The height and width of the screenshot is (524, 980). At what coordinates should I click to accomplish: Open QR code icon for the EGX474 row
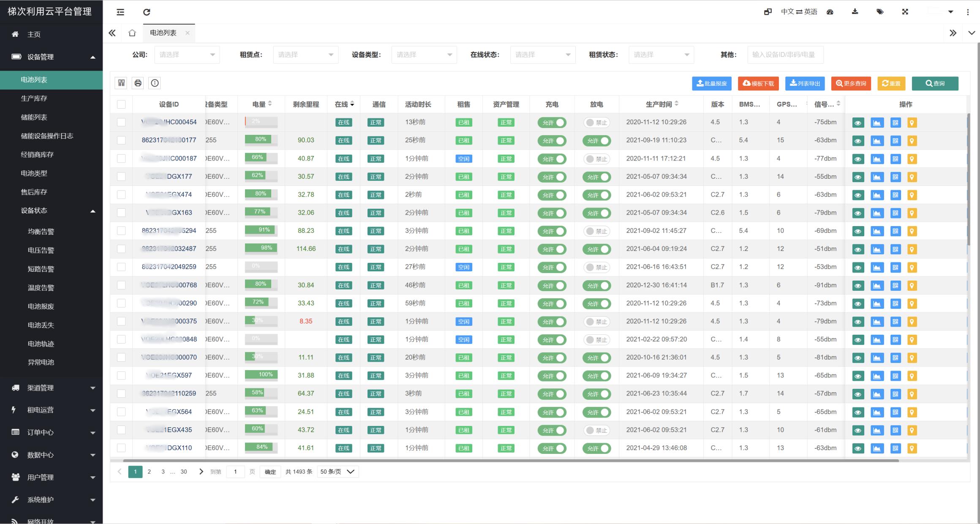point(895,195)
